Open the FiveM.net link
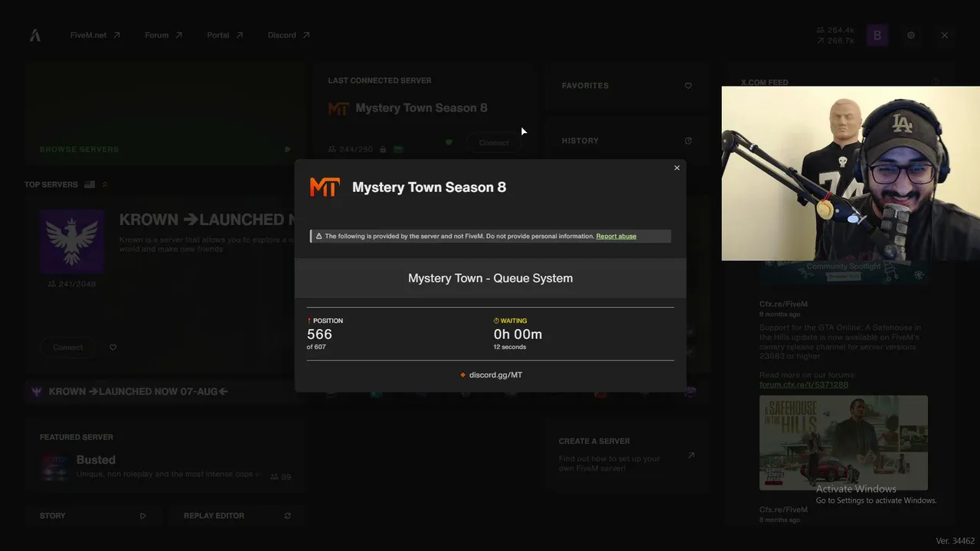The height and width of the screenshot is (551, 980). pos(95,35)
